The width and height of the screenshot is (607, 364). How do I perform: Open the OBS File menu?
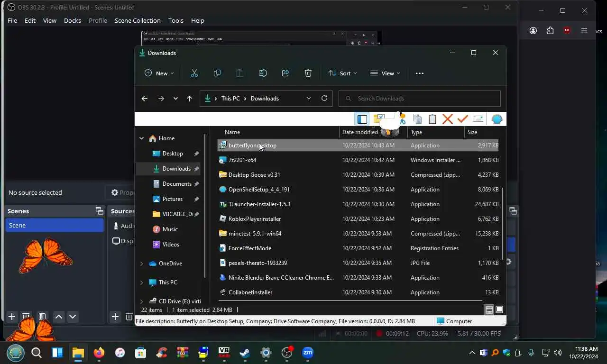(12, 20)
